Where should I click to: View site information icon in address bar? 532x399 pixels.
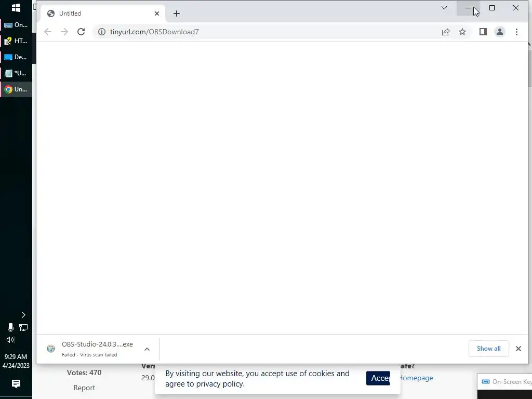point(102,32)
